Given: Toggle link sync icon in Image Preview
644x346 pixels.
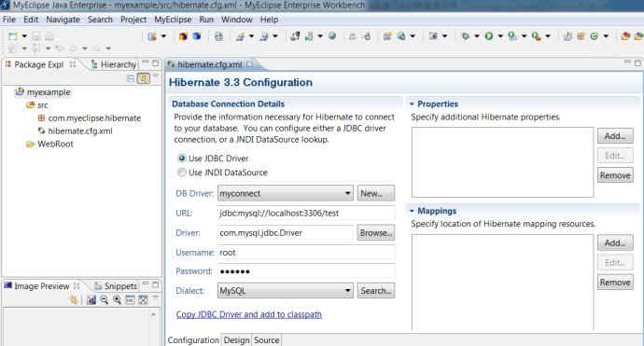Looking at the screenshot, I should tap(74, 299).
